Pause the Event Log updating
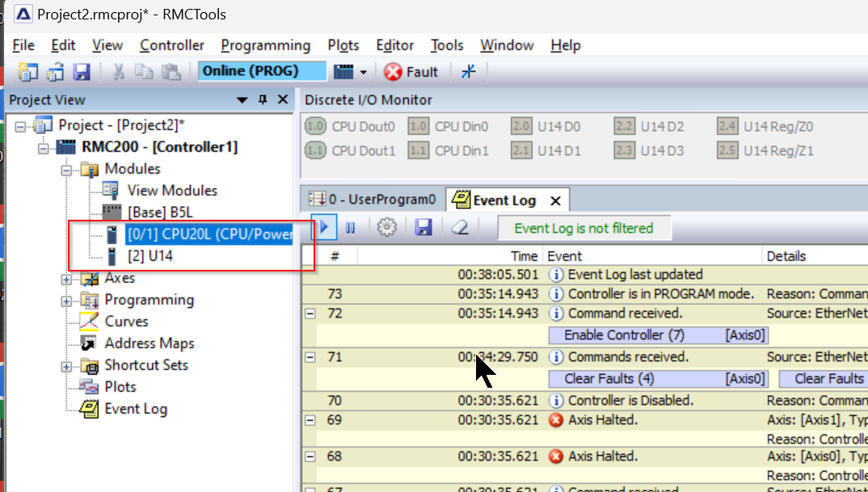Screen dimensions: 868x492 (351, 228)
